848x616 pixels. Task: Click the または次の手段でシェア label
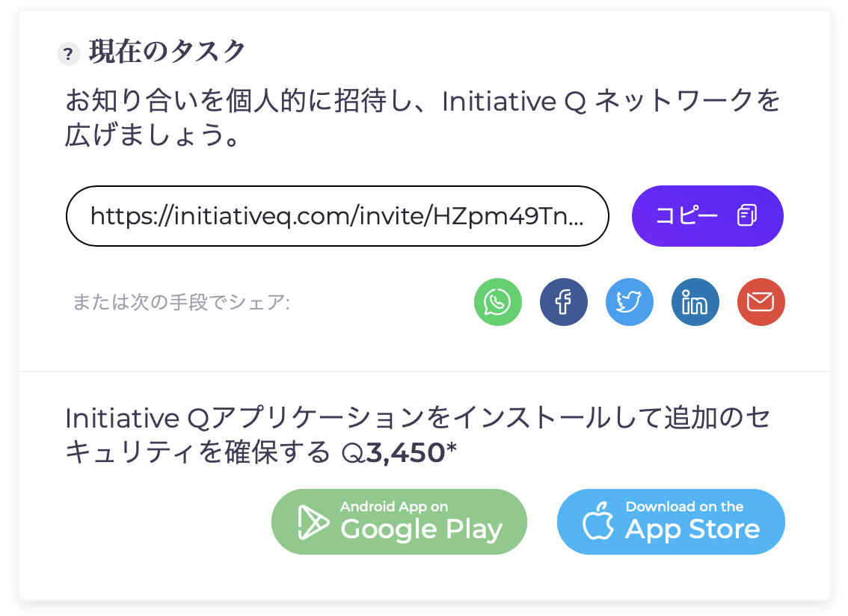pyautogui.click(x=181, y=302)
